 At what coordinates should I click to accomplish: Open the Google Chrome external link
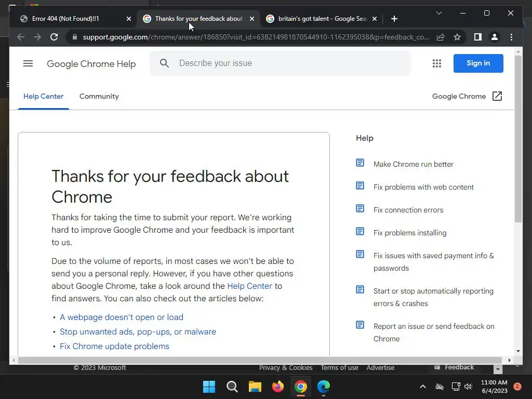coord(467,96)
